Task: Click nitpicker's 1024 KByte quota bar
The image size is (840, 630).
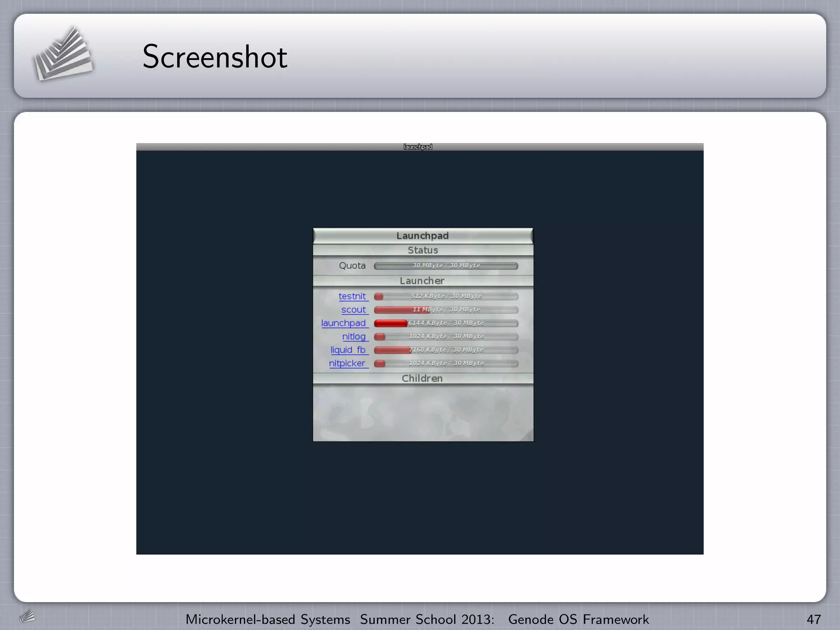Action: click(x=446, y=363)
